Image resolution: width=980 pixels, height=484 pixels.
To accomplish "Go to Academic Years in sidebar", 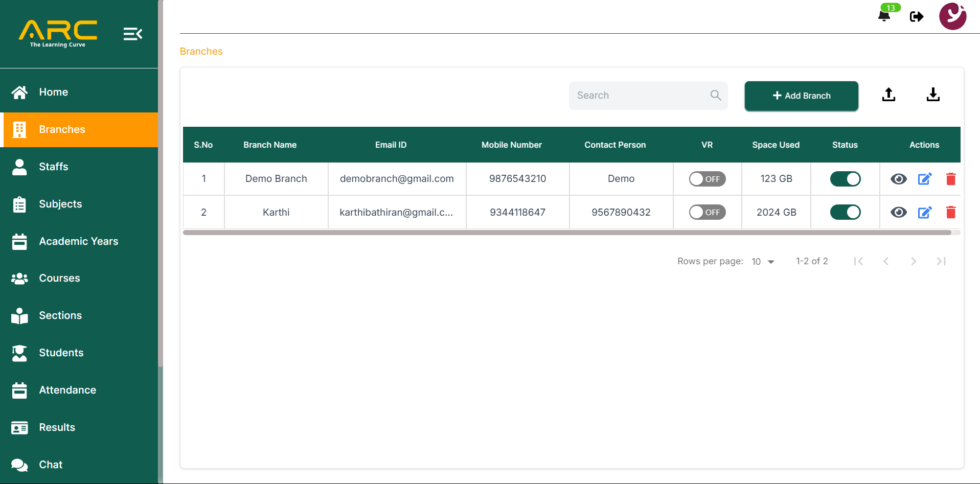I will 78,241.
